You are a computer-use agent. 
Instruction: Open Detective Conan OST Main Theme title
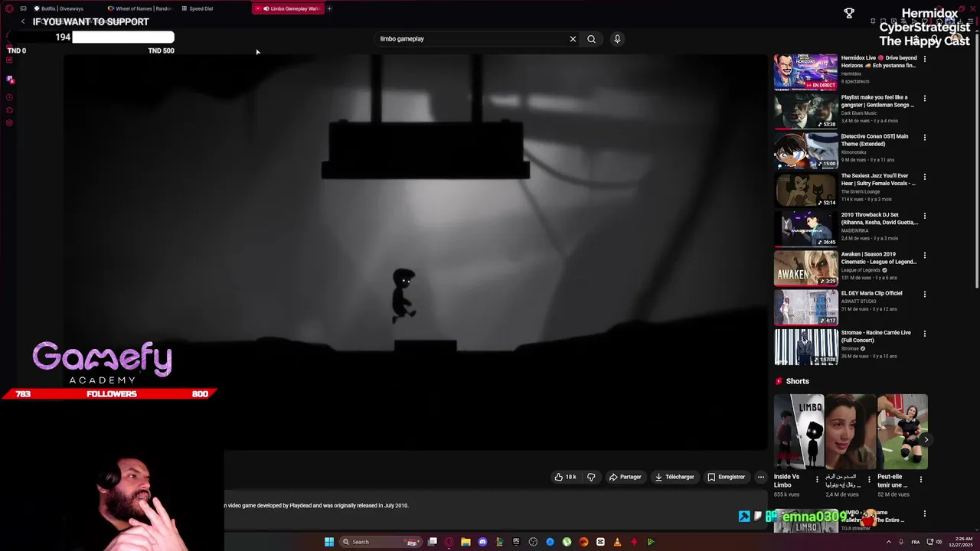874,140
